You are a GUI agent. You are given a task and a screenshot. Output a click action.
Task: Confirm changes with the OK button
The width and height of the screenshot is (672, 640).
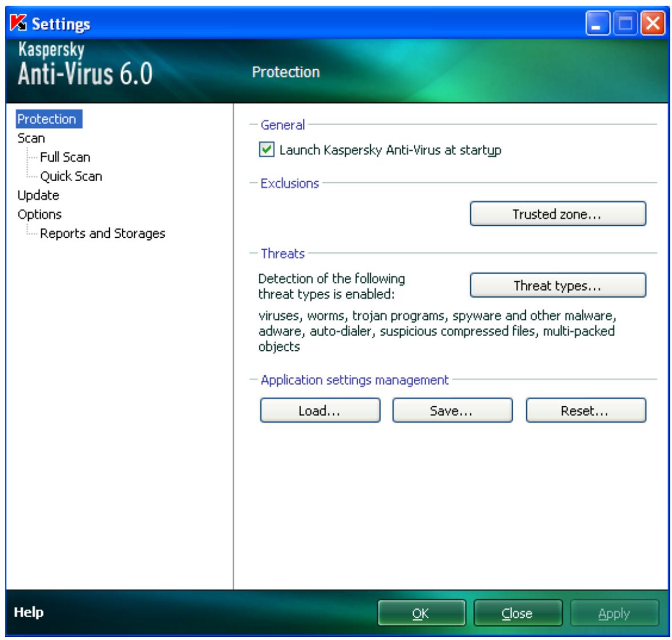pyautogui.click(x=421, y=613)
